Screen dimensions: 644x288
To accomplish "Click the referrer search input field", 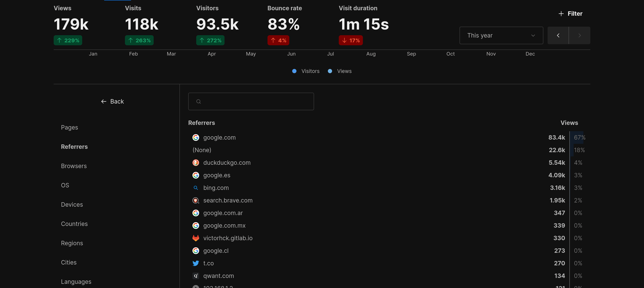I will coord(251,101).
